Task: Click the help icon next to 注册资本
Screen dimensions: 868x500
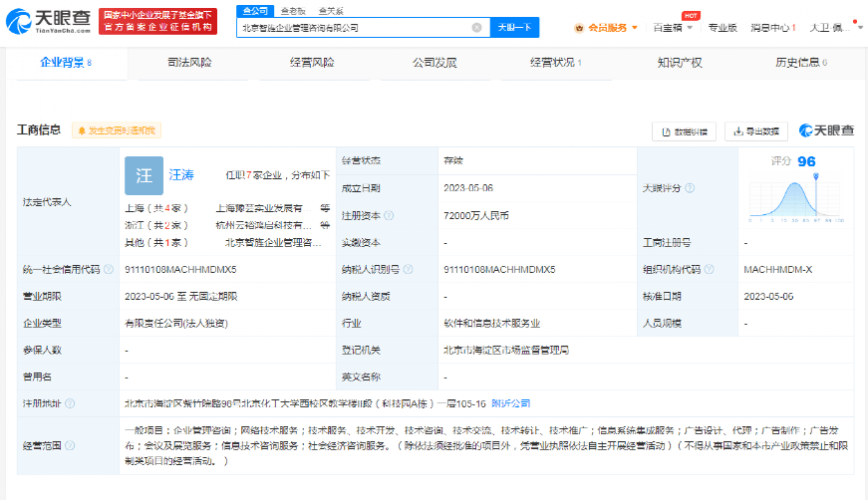Action: [390, 216]
